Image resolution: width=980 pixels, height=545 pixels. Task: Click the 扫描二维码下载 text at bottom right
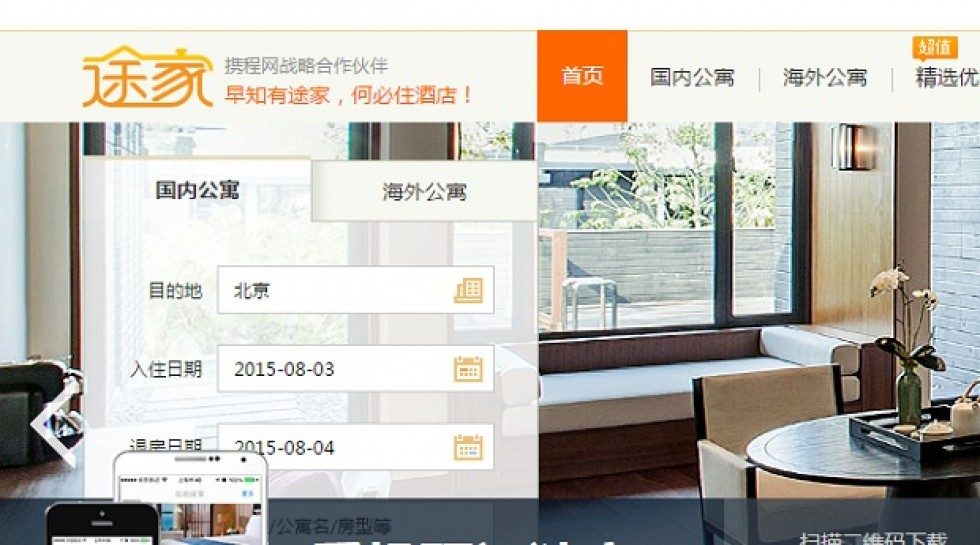pyautogui.click(x=875, y=538)
